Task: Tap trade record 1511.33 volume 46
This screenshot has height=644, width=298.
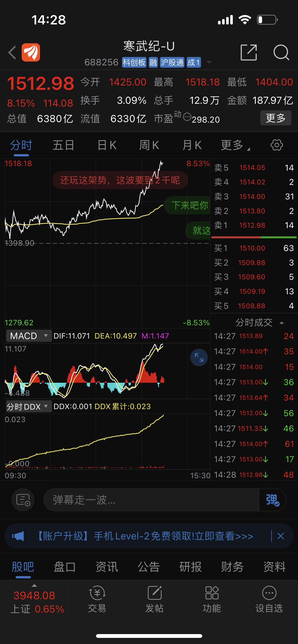Action: tap(254, 428)
